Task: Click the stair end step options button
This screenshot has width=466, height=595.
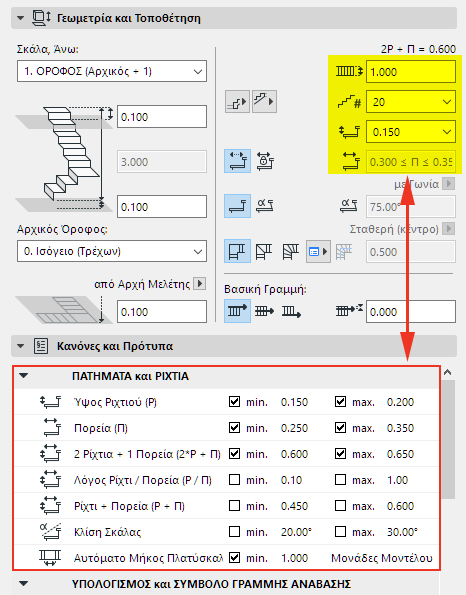Action: click(x=264, y=101)
